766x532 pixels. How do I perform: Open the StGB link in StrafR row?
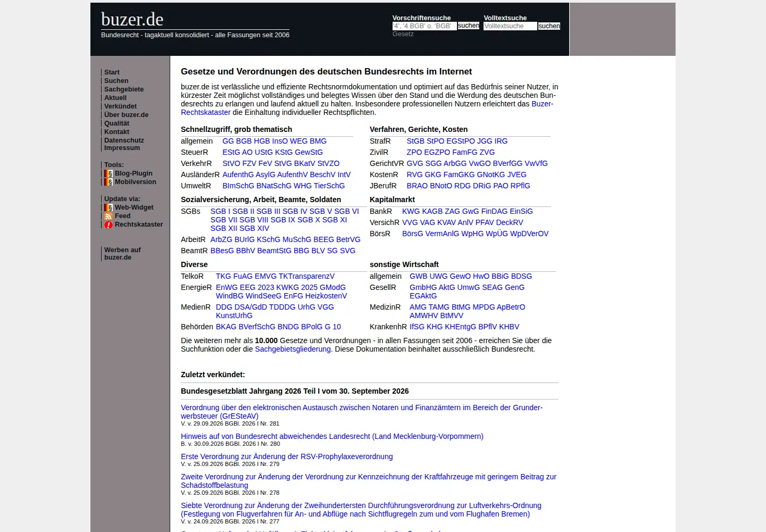coord(415,141)
